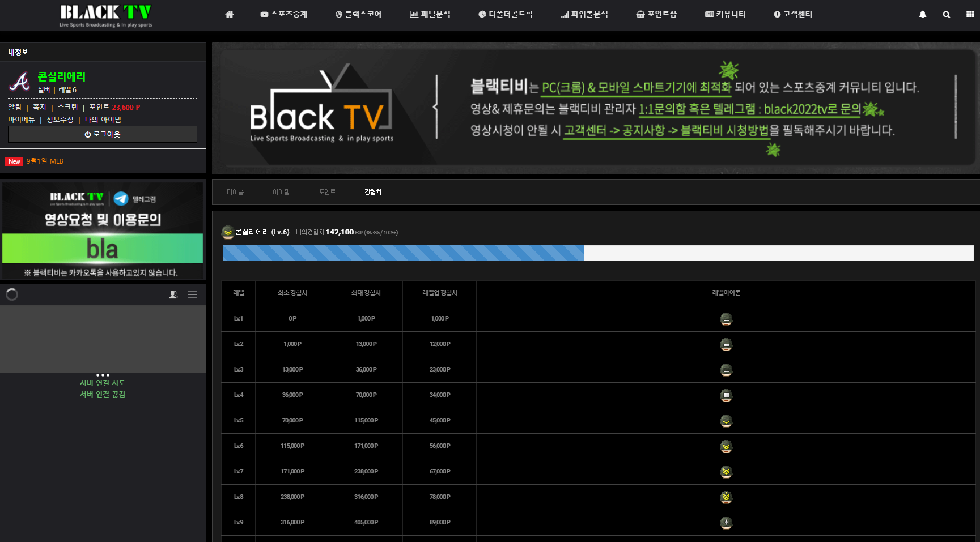Expand the 커뮤니티 navigation menu
Screen dimensions: 980x542
[x=726, y=14]
